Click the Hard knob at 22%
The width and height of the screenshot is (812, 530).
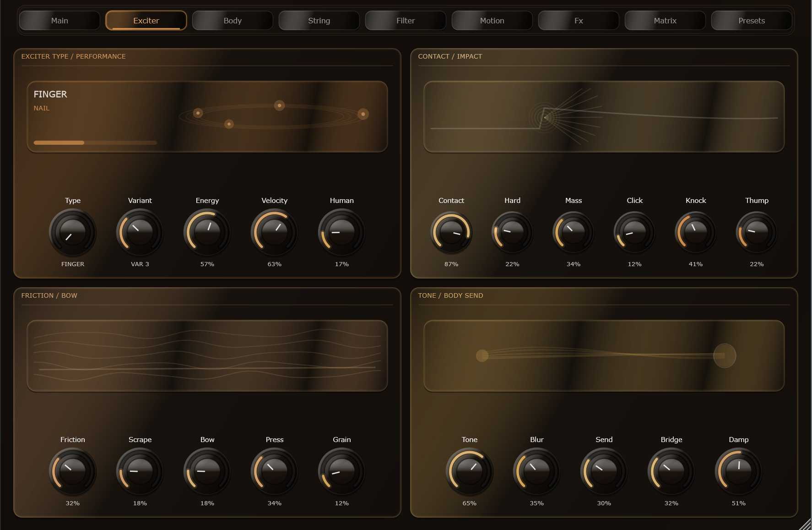512,232
